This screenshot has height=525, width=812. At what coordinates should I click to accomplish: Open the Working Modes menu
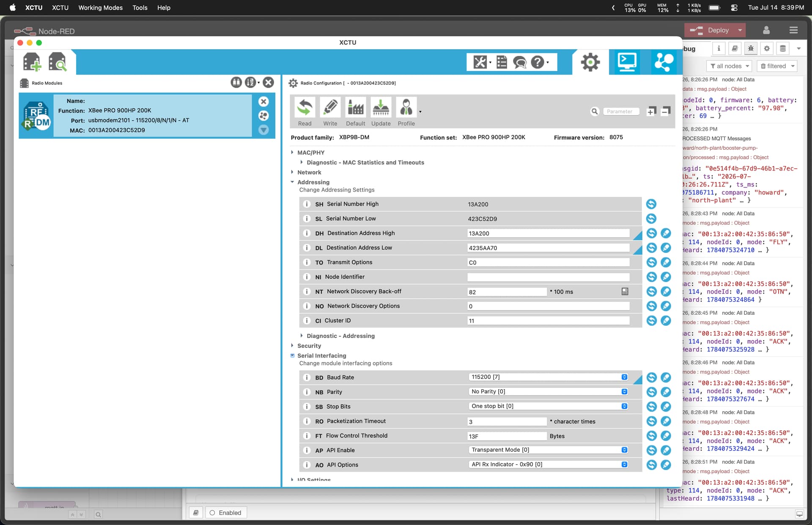[101, 8]
